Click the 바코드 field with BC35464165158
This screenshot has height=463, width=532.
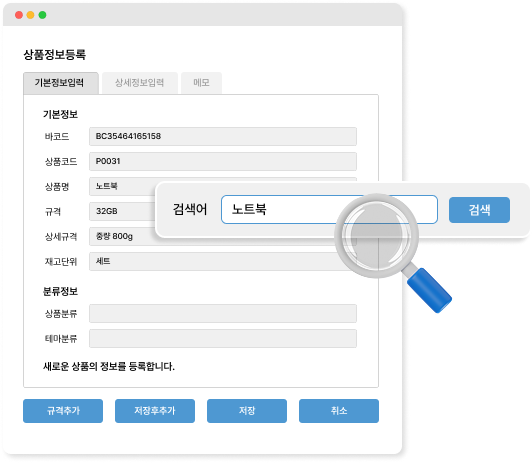pos(223,136)
